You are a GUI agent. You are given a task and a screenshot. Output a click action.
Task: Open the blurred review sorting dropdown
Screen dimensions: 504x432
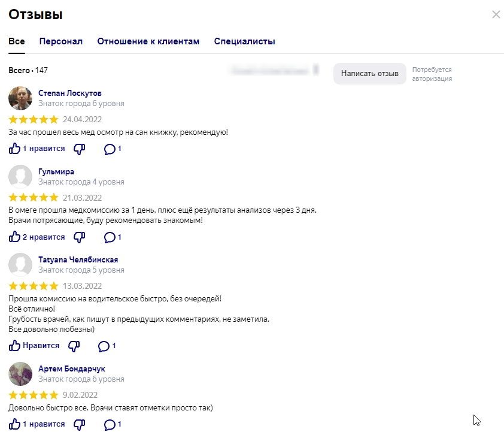pos(274,71)
